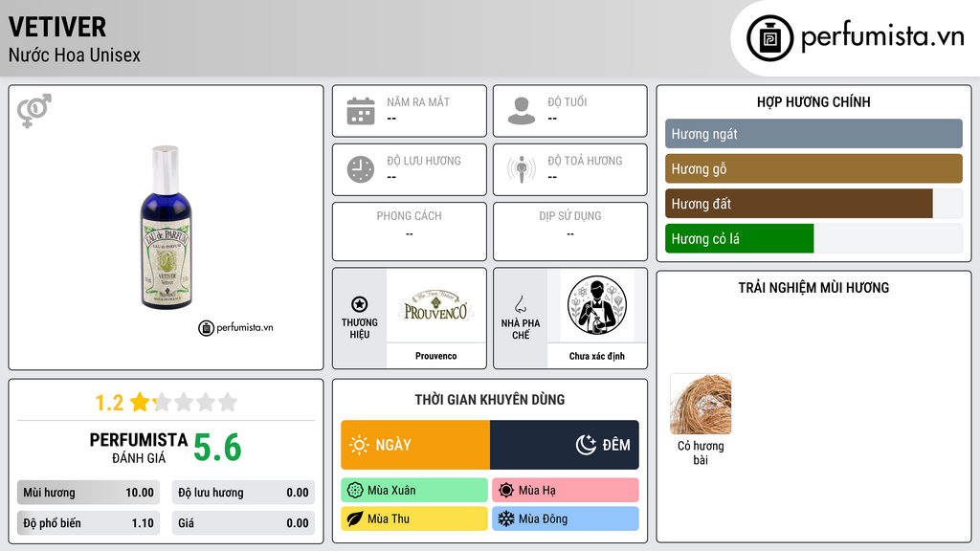This screenshot has width=980, height=551.
Task: Click the Hợp hương chính heading
Action: point(813,101)
